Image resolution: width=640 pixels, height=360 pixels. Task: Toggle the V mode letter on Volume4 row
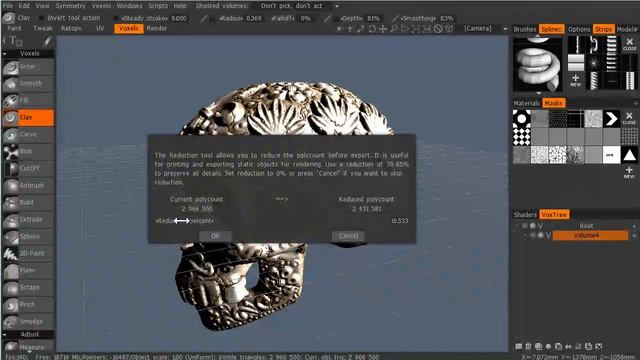(548, 236)
